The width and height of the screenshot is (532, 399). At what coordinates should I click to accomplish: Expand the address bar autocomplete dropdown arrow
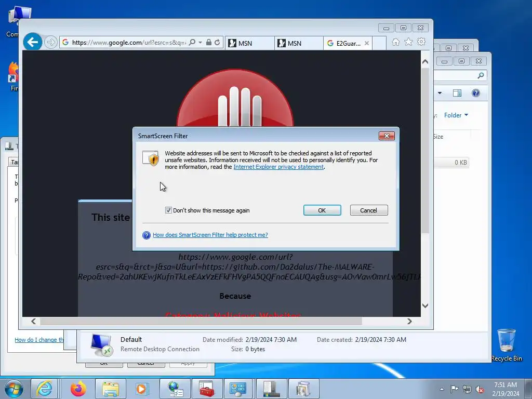tap(200, 43)
